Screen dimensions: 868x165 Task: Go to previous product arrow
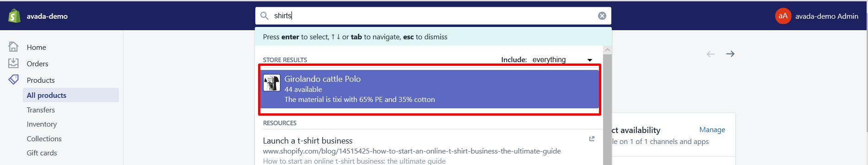711,54
